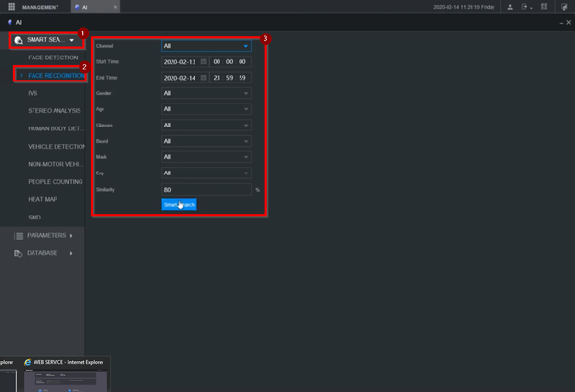Click the monitor display icon in the top bar
The image size is (575, 392).
click(x=564, y=7)
